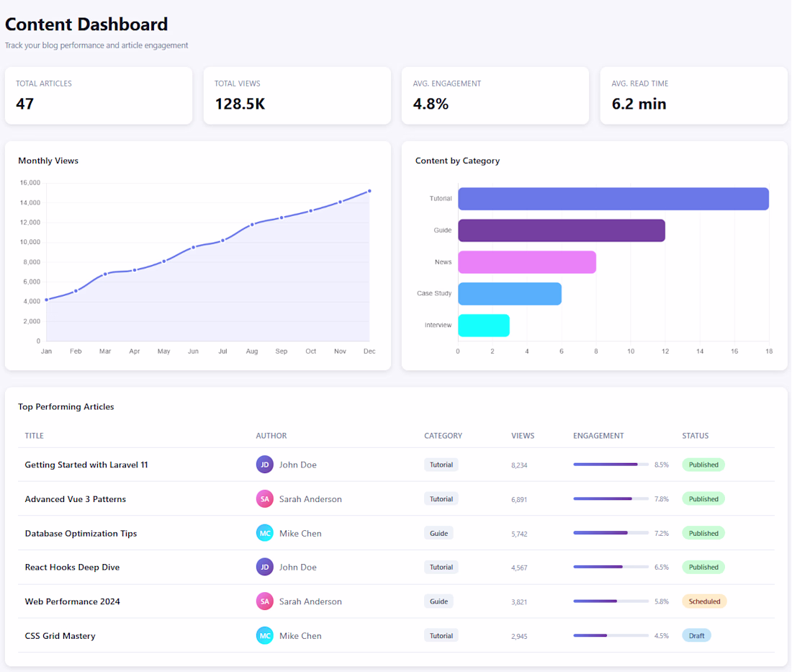
Task: Select the Avg. Read Time stat card
Action: point(693,95)
